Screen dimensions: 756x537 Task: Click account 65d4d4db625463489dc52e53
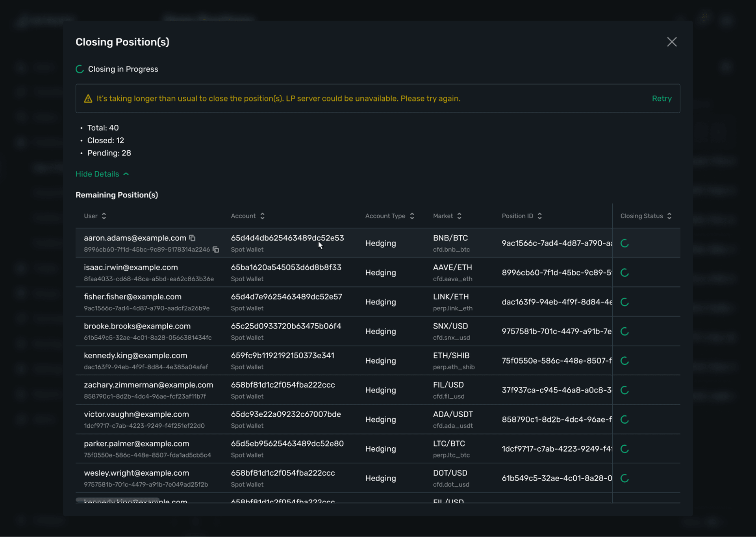287,238
